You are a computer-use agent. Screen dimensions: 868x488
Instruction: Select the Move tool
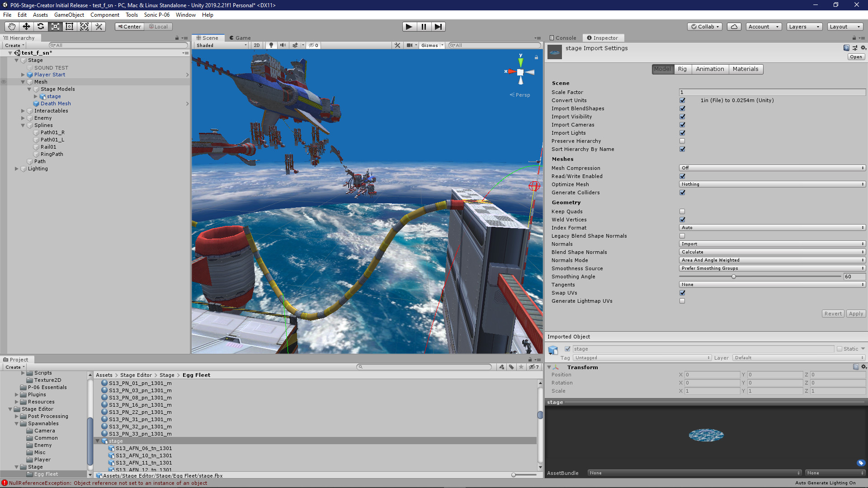click(x=26, y=27)
